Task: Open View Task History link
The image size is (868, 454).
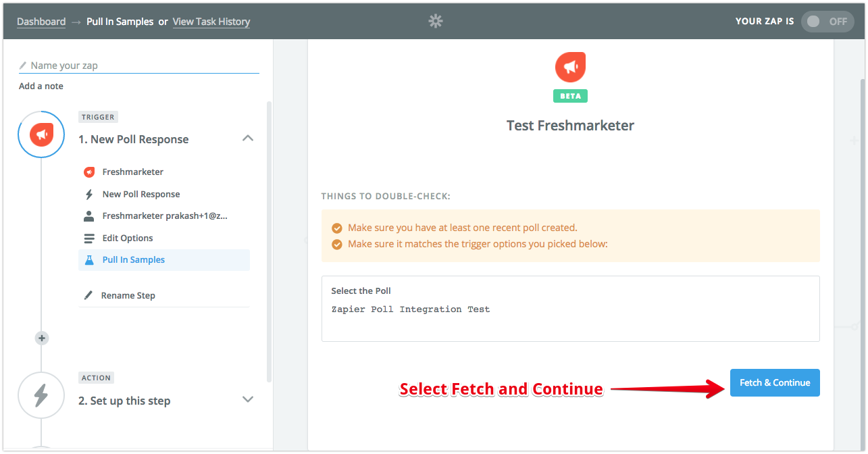Action: tap(211, 22)
